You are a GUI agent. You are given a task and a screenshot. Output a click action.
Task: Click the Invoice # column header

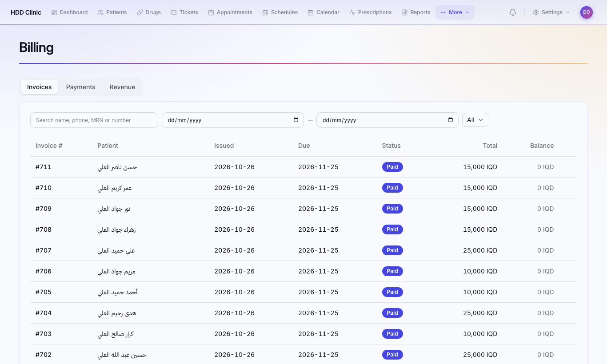coord(49,146)
